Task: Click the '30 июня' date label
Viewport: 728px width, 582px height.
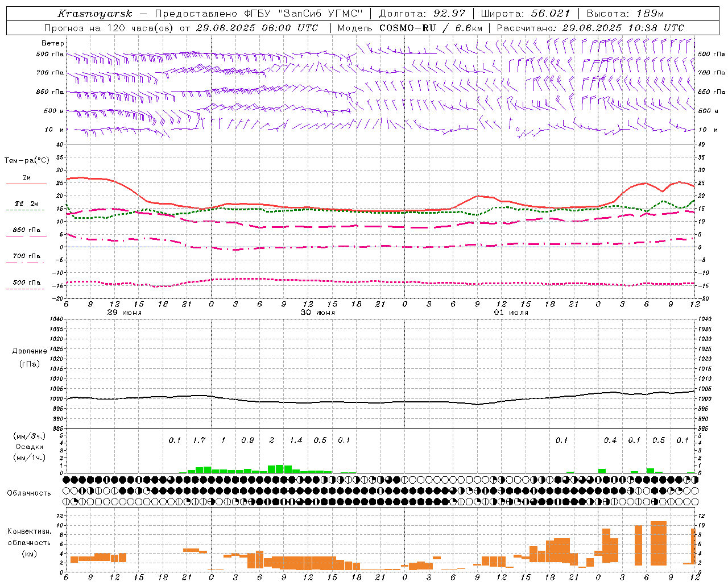Action: tap(318, 313)
